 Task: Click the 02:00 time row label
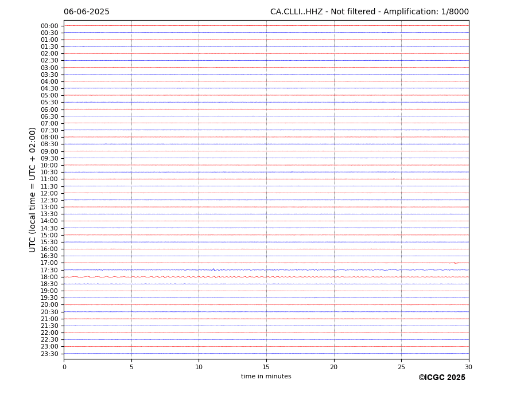tap(49, 53)
